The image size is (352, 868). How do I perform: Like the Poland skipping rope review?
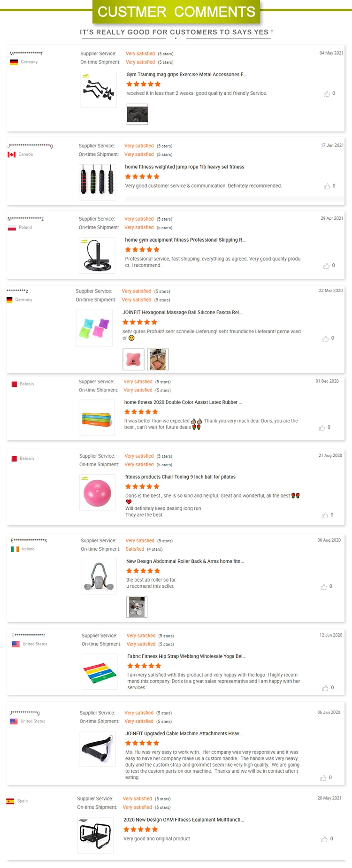click(x=326, y=266)
